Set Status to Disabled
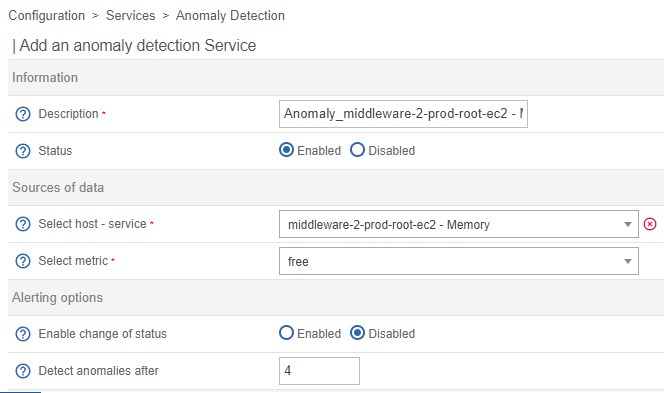664x393 pixels. tap(357, 150)
